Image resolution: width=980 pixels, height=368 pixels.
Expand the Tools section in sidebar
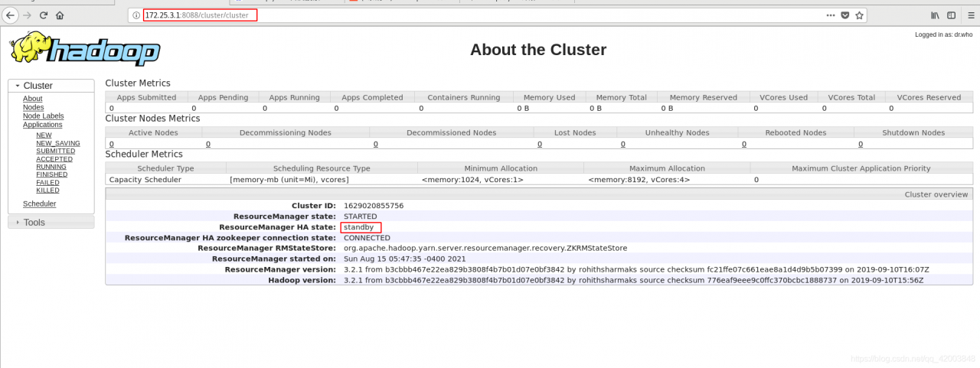51,222
